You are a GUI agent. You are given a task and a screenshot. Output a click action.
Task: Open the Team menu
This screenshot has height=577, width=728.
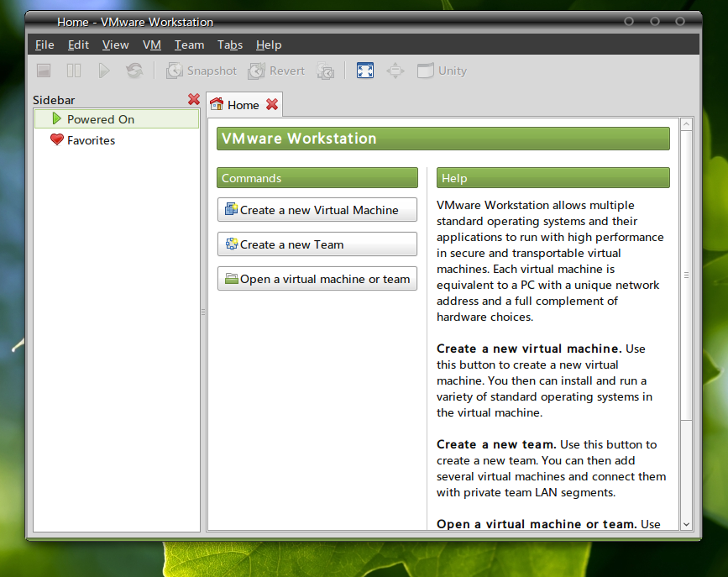point(189,45)
